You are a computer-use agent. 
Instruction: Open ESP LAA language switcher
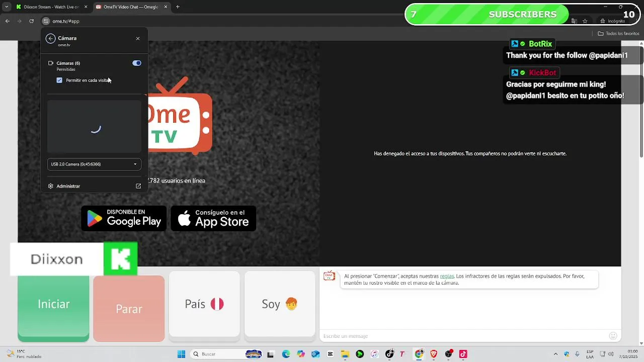coord(590,354)
